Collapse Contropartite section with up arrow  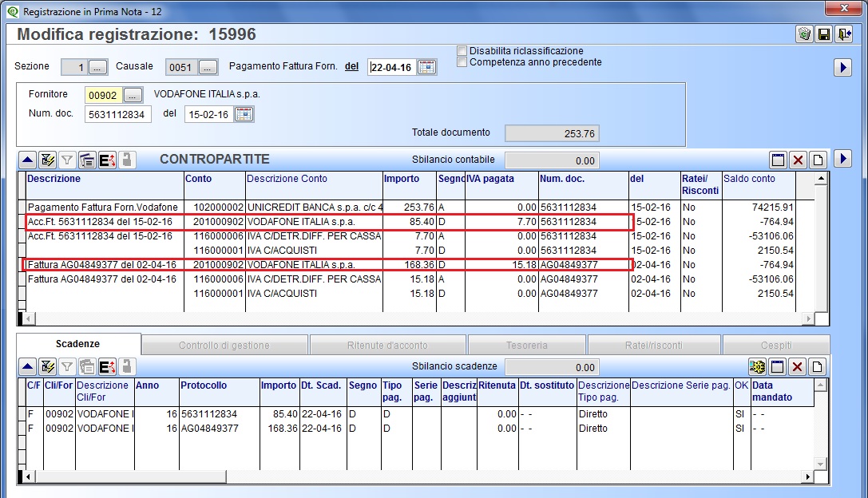point(27,160)
